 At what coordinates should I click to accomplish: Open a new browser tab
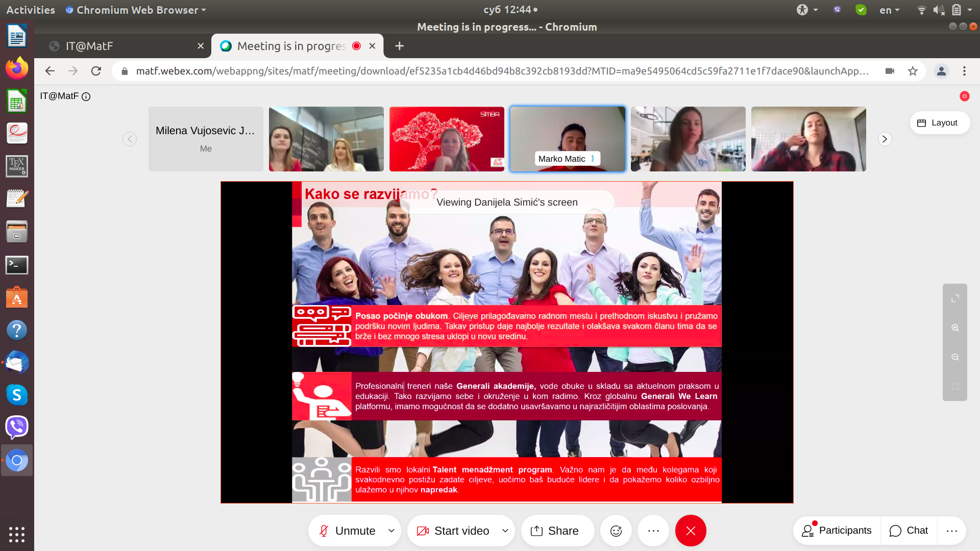(x=399, y=46)
